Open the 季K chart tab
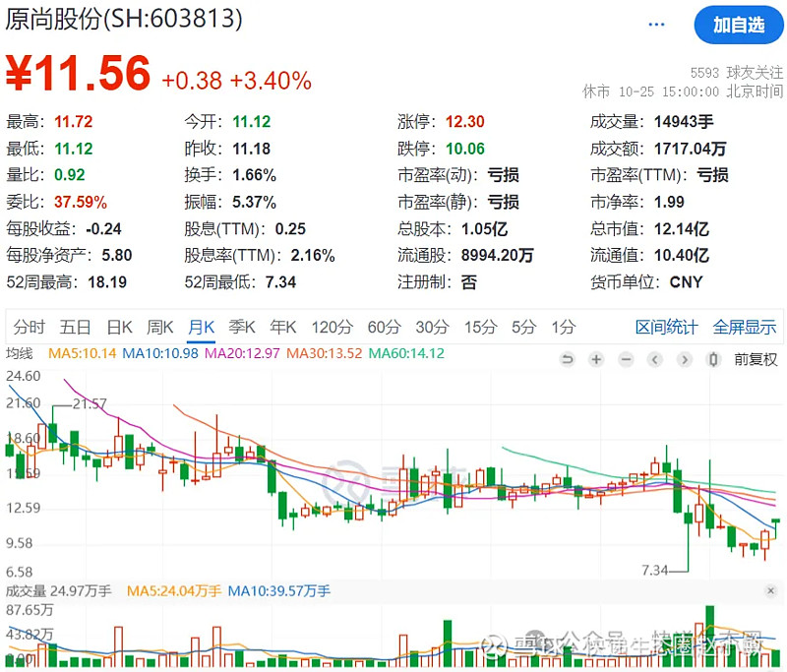Viewport: 787px width, 672px height. (x=242, y=328)
